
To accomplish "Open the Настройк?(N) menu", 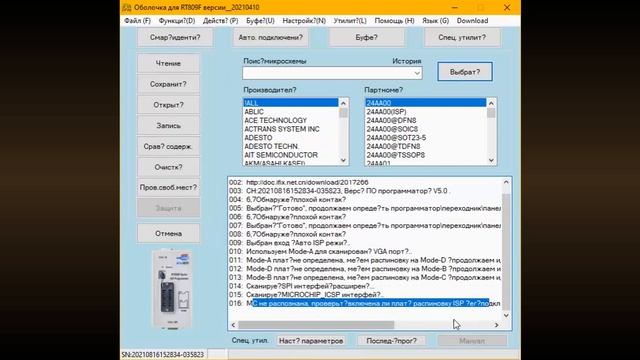I will [x=304, y=21].
